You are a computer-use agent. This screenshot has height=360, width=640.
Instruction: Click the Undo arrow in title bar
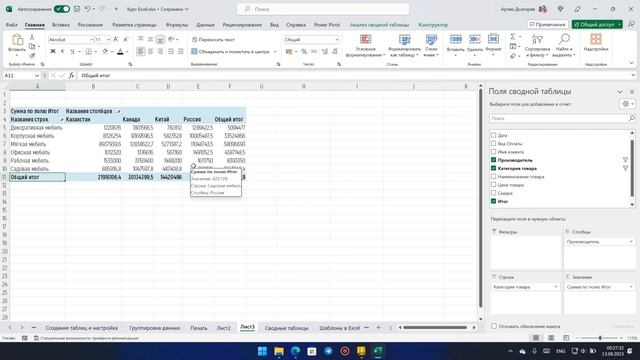point(87,9)
